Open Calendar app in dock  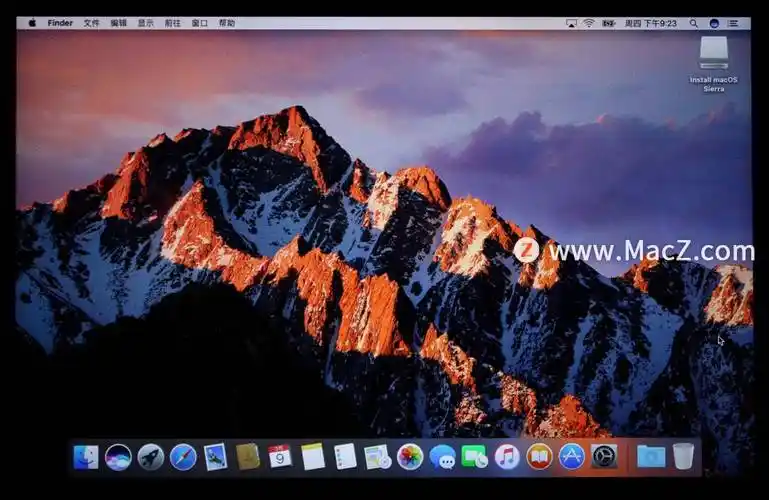[280, 457]
